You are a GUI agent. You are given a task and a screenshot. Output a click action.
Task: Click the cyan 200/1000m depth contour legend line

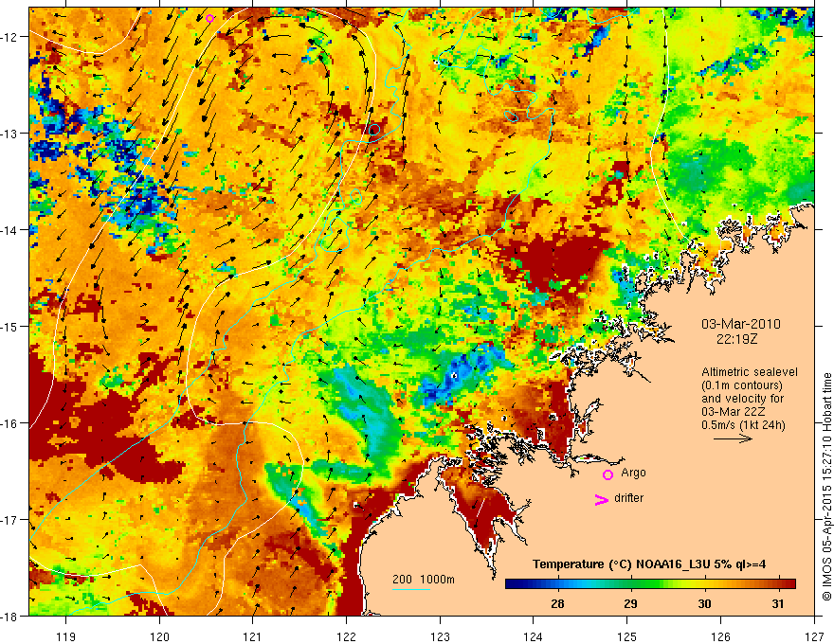411,589
